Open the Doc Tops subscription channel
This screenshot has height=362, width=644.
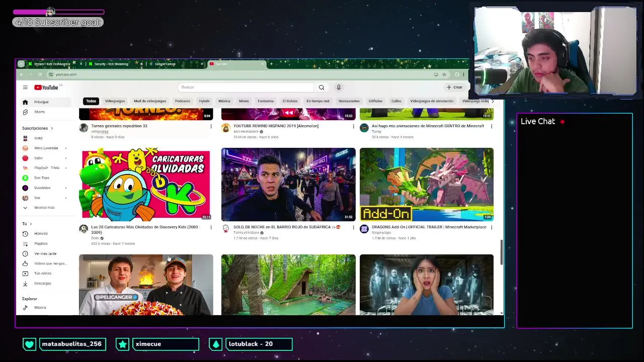pyautogui.click(x=44, y=178)
